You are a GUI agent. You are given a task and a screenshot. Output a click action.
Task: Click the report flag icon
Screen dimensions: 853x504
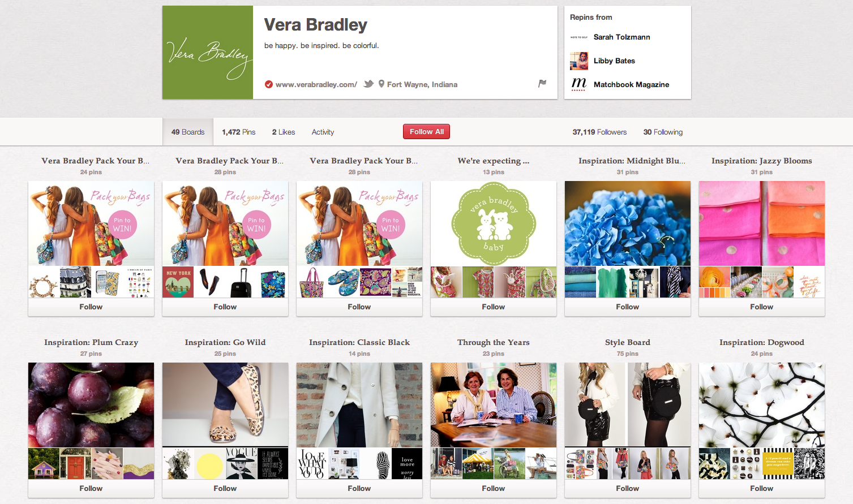click(542, 84)
